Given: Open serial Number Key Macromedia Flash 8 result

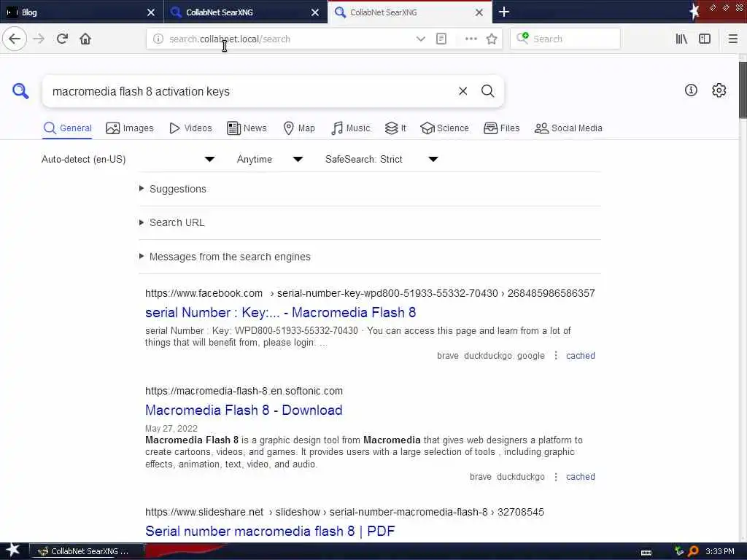Looking at the screenshot, I should point(281,312).
